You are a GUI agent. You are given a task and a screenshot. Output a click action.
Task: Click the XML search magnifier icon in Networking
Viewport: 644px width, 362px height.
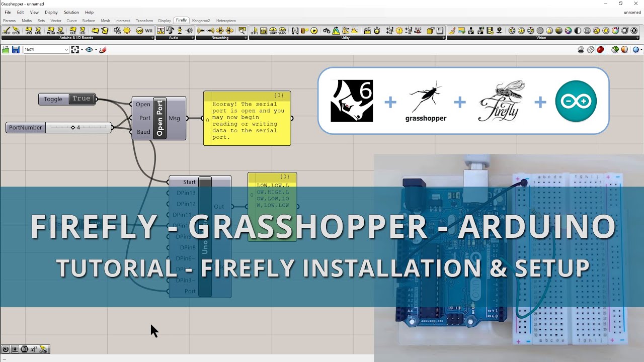point(242,31)
